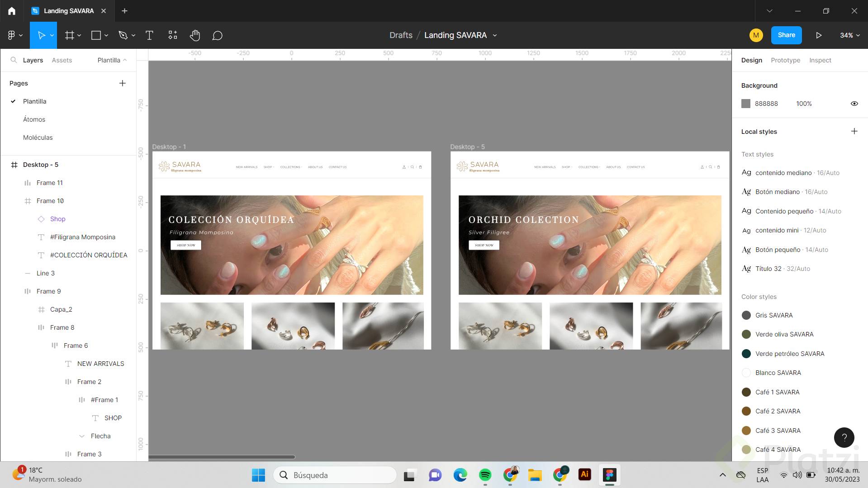Add a new page
The height and width of the screenshot is (488, 868).
coord(123,83)
